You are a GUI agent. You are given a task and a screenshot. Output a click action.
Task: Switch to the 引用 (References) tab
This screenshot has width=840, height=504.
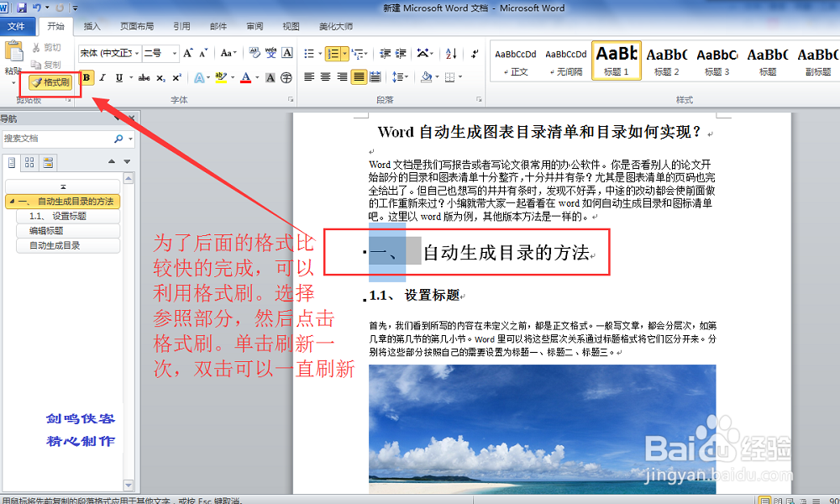click(x=181, y=26)
